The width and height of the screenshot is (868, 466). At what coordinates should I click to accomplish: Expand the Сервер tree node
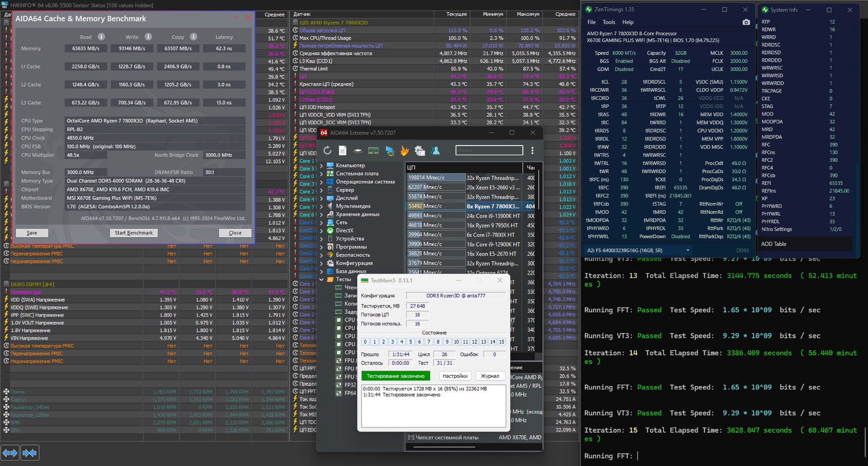tap(322, 190)
